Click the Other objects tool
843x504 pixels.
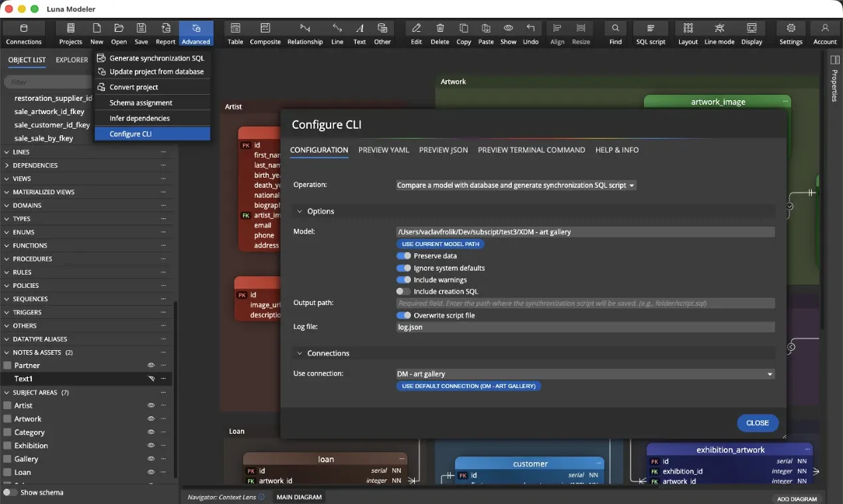tap(382, 34)
